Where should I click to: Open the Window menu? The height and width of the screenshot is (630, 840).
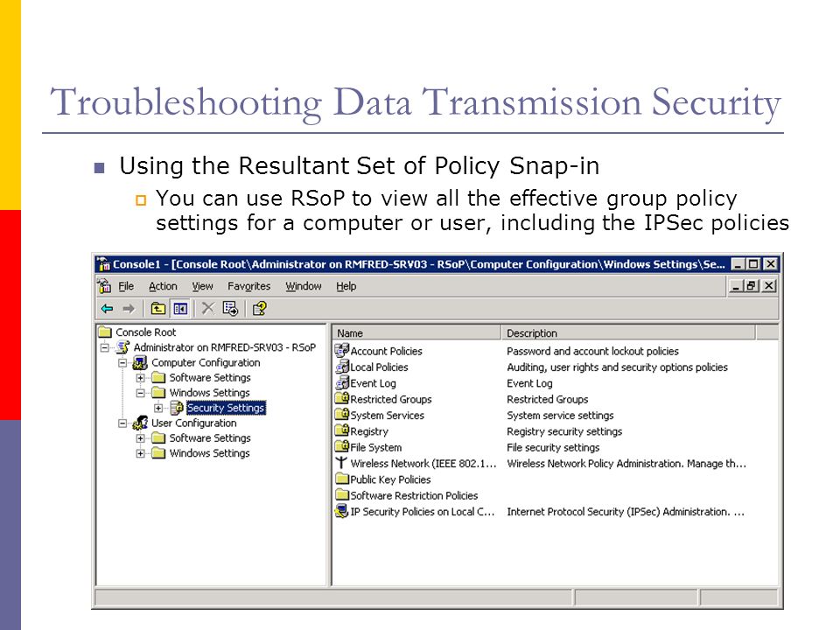click(304, 286)
